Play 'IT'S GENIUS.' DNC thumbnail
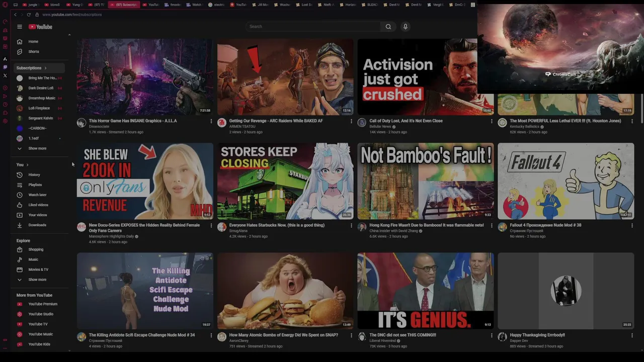Viewport: 644px width, 362px height. [x=426, y=291]
